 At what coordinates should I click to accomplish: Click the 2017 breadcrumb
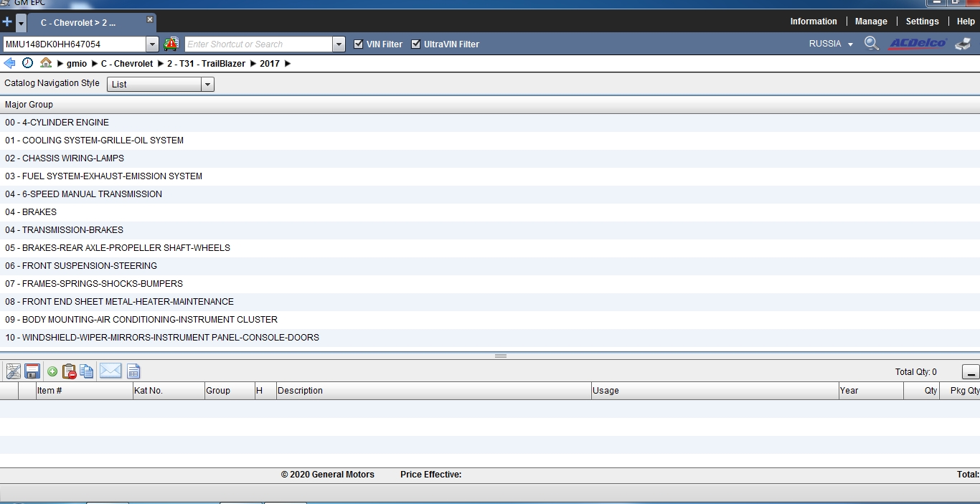click(x=270, y=64)
